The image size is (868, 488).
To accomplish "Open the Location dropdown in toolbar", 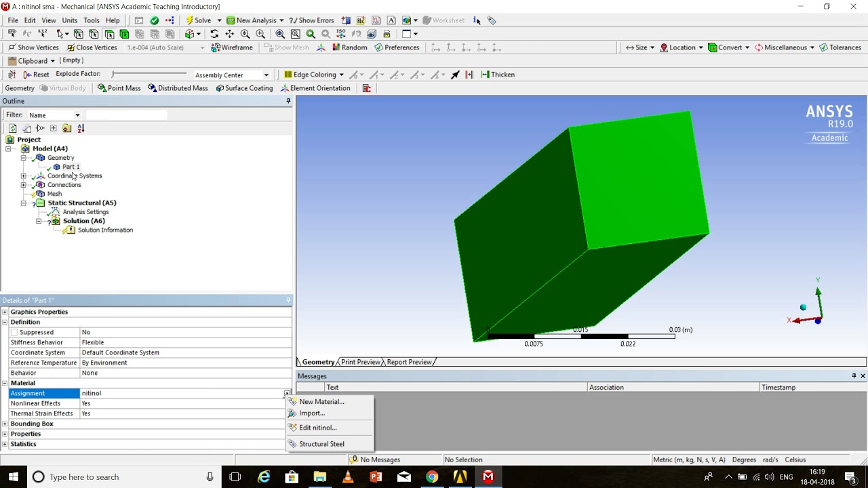I will pyautogui.click(x=681, y=47).
